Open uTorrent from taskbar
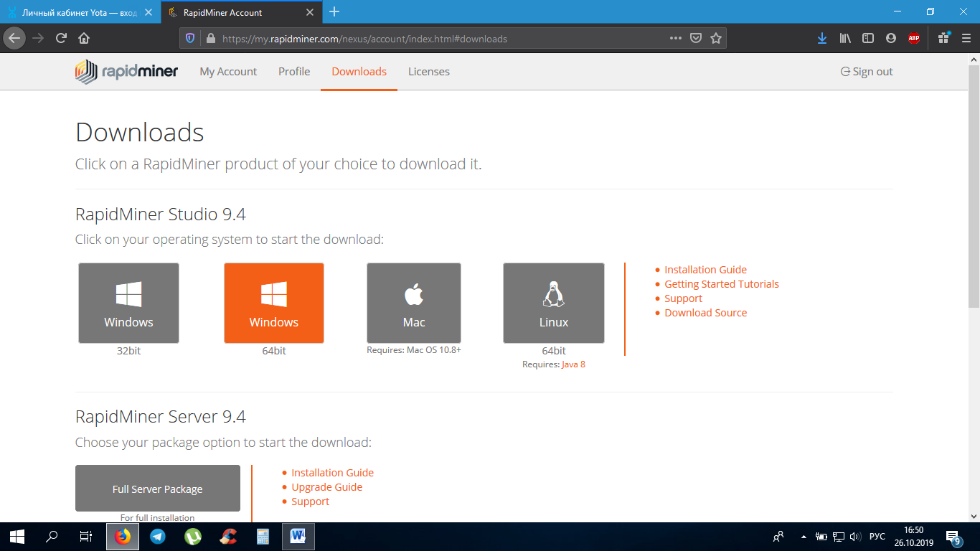The image size is (980, 551). click(193, 537)
